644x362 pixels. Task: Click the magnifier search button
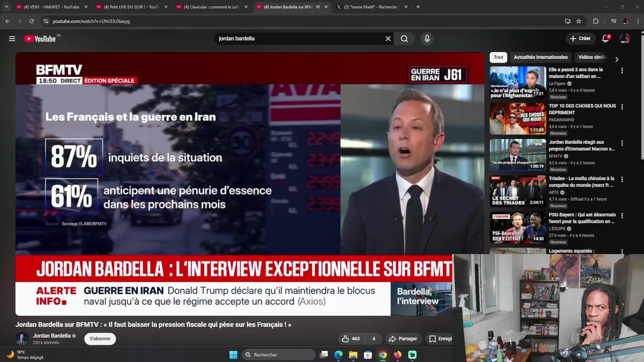(404, 39)
